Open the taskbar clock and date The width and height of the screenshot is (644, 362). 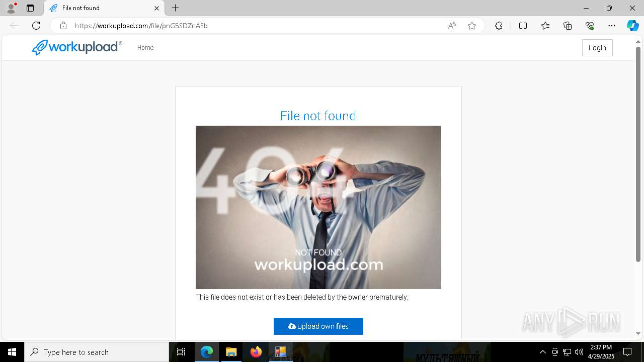click(x=601, y=352)
